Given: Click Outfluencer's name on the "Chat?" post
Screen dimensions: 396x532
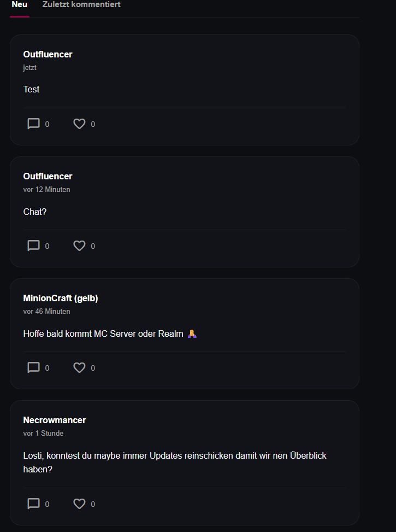Looking at the screenshot, I should pyautogui.click(x=48, y=176).
